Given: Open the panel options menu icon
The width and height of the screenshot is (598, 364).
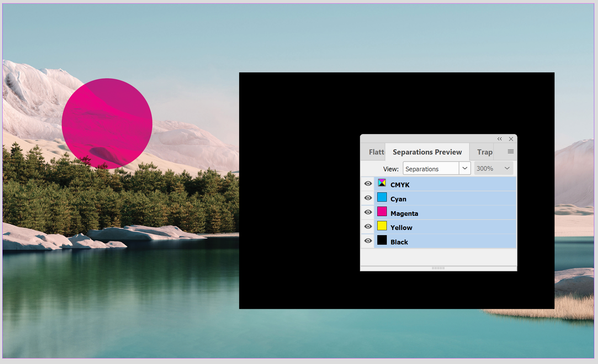Looking at the screenshot, I should [x=510, y=152].
